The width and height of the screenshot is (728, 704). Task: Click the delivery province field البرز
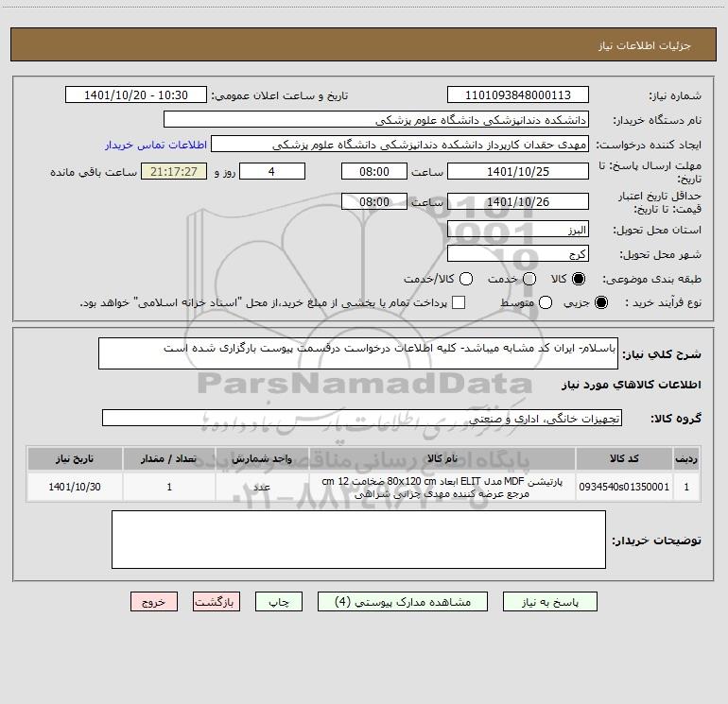[518, 229]
